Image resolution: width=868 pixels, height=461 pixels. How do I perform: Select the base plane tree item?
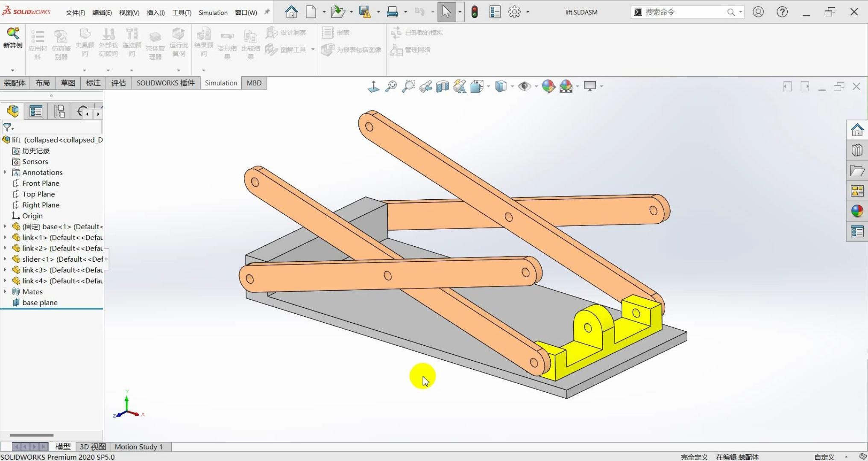point(40,303)
